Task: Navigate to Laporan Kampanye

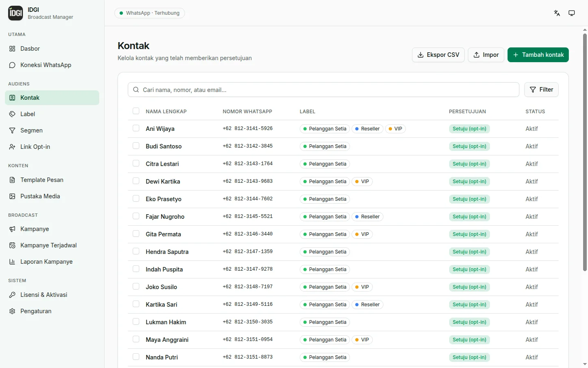Action: point(52,262)
